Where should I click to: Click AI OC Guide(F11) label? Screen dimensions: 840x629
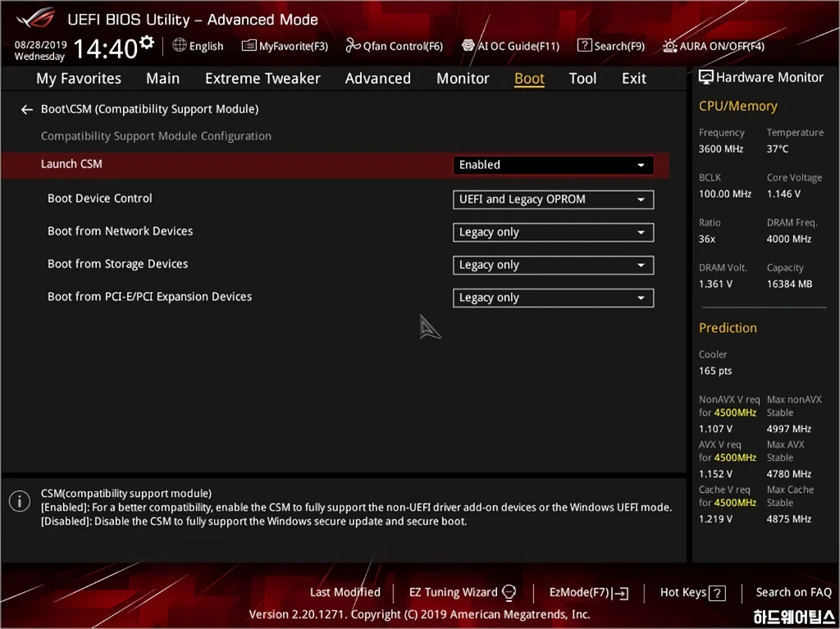(518, 46)
